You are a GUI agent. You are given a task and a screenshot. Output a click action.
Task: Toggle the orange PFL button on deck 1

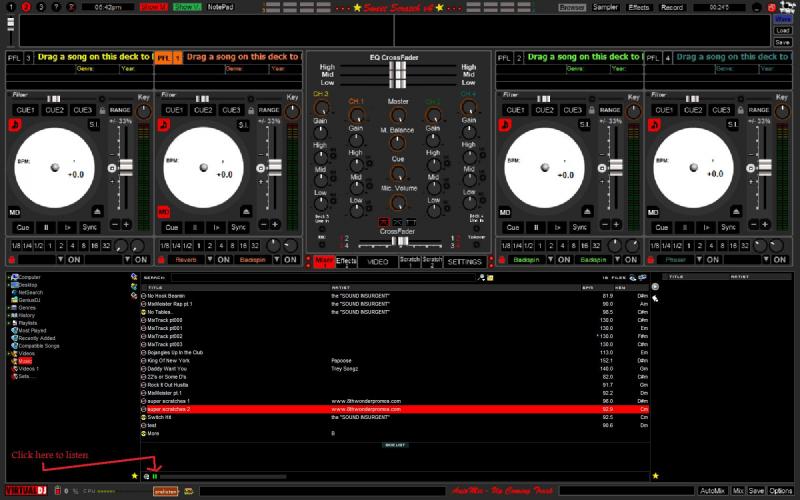(x=163, y=58)
